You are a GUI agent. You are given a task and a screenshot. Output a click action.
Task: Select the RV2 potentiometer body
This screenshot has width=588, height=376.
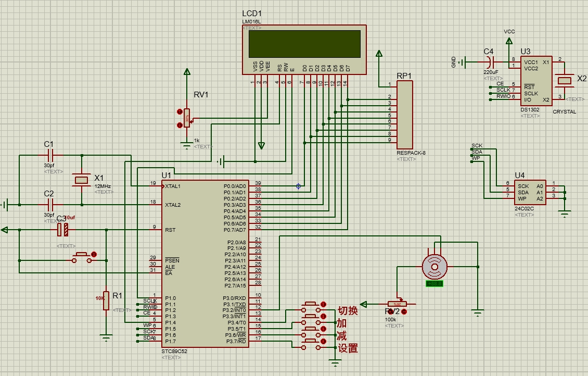click(397, 304)
